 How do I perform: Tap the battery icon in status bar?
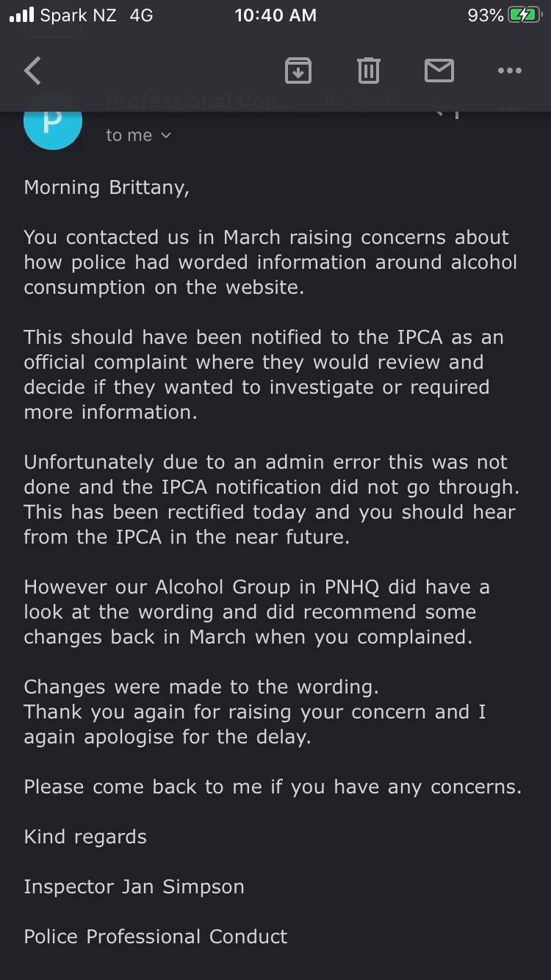[525, 15]
